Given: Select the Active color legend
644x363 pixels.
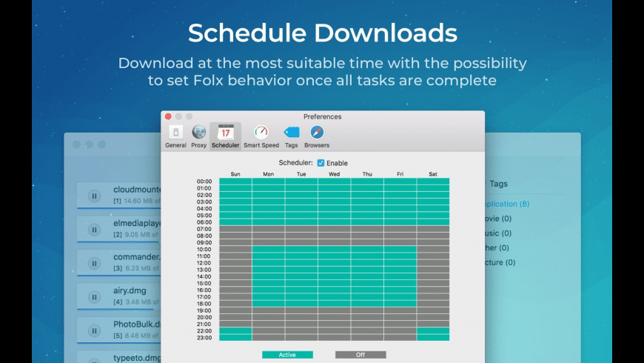Looking at the screenshot, I should 287,355.
